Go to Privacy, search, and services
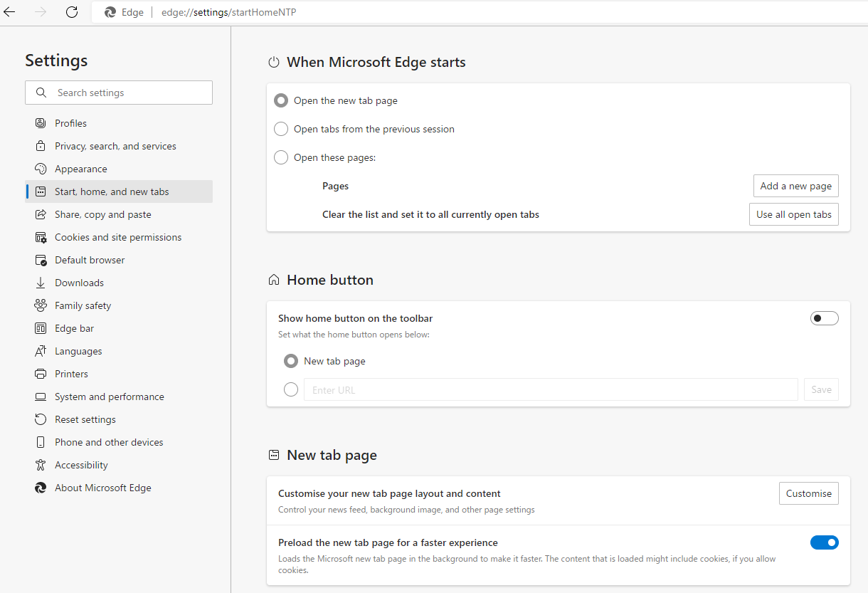This screenshot has height=593, width=868. [119, 146]
